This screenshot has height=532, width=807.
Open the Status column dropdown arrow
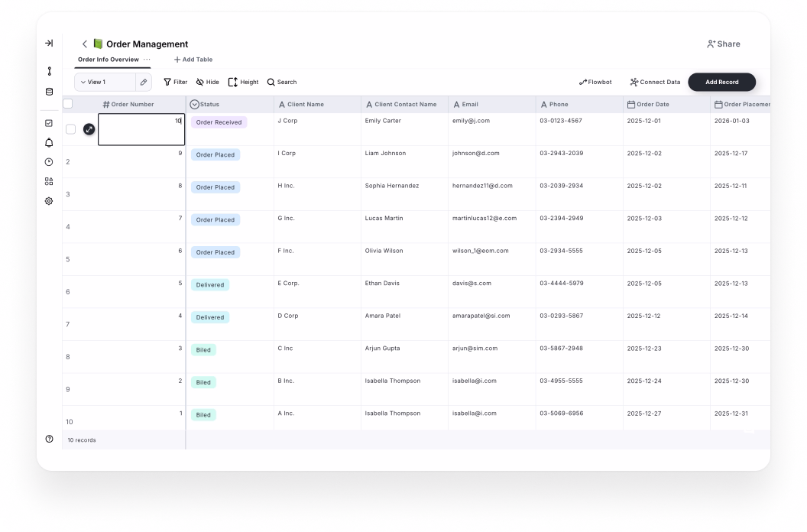[194, 104]
